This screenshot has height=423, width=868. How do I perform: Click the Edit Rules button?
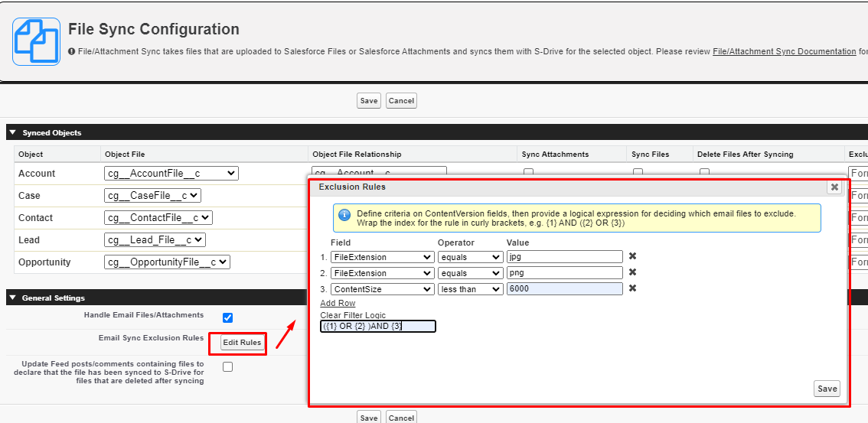(x=242, y=343)
